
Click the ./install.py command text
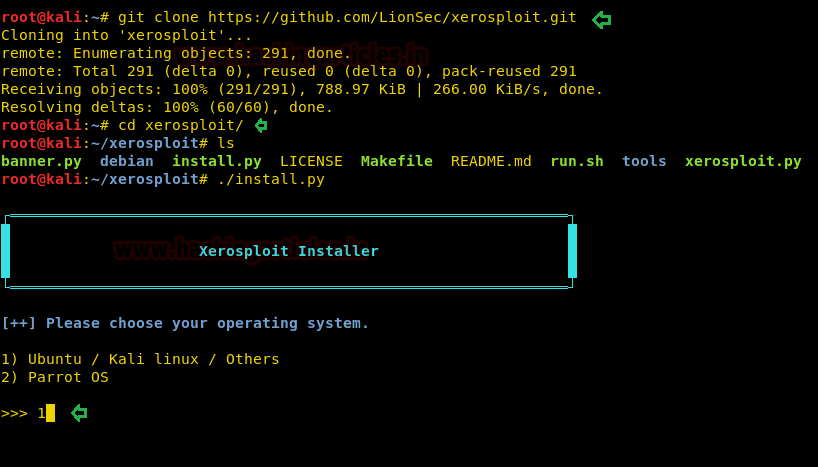coord(271,179)
